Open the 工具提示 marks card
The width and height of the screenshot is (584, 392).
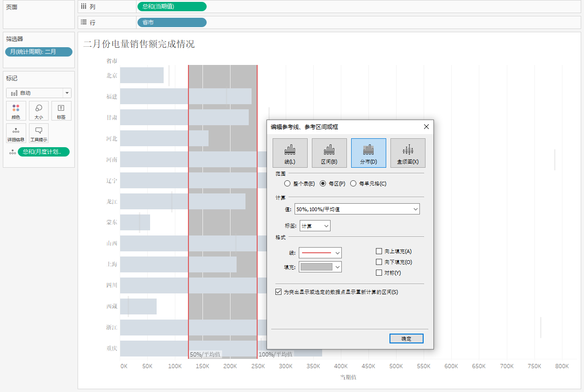[x=39, y=134]
